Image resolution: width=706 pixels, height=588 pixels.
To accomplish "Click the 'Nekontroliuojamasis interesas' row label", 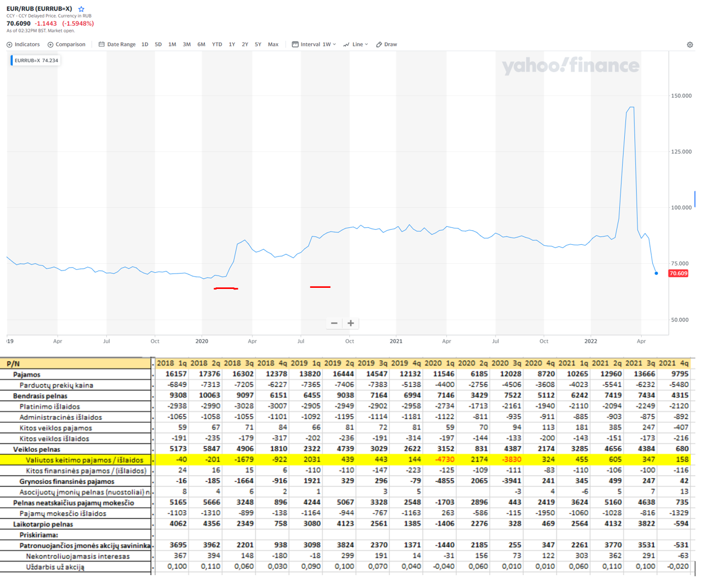I will [78, 556].
